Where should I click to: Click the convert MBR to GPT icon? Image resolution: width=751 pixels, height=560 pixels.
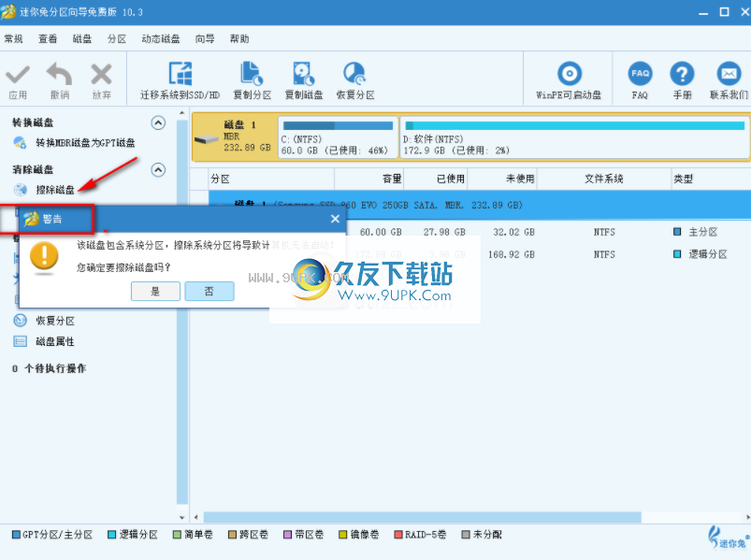21,143
